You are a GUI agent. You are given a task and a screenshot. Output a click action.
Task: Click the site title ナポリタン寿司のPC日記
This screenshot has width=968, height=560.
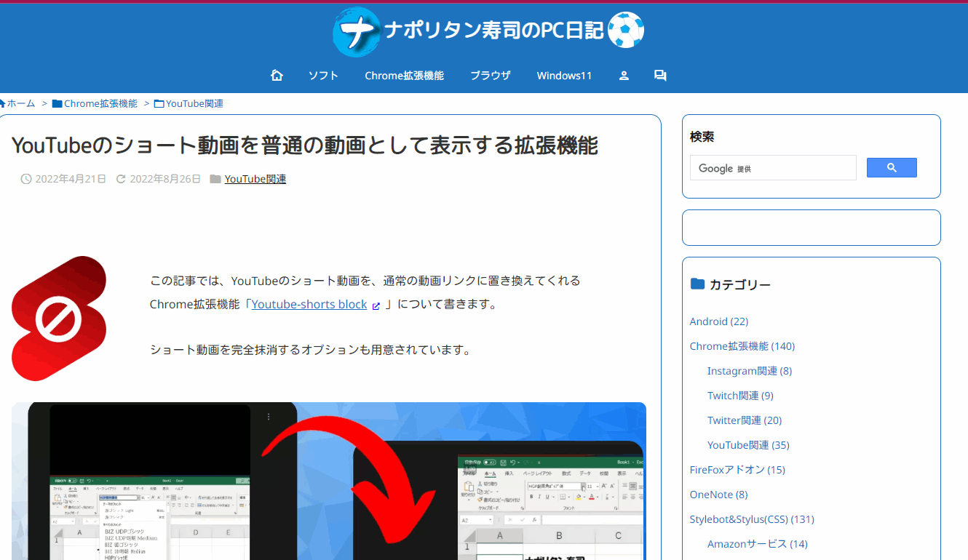pos(494,31)
